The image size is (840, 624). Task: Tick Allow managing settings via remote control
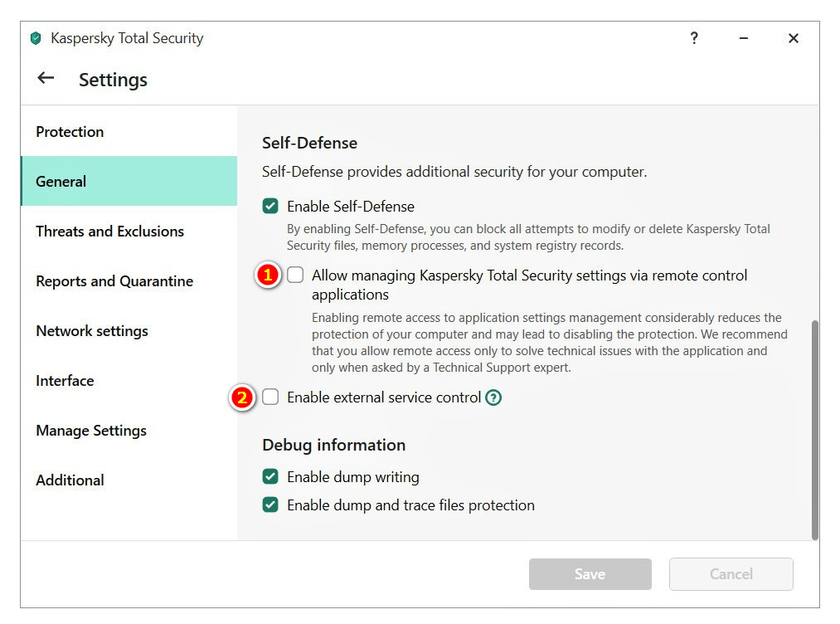tap(295, 275)
